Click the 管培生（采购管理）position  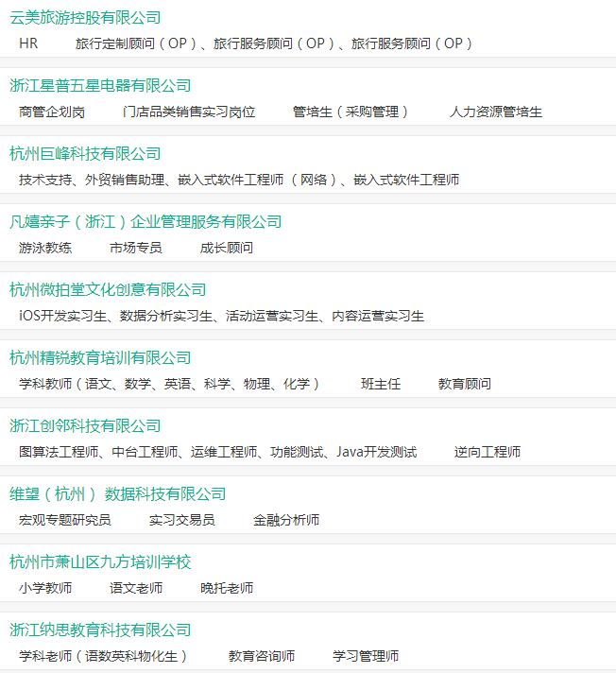(351, 112)
